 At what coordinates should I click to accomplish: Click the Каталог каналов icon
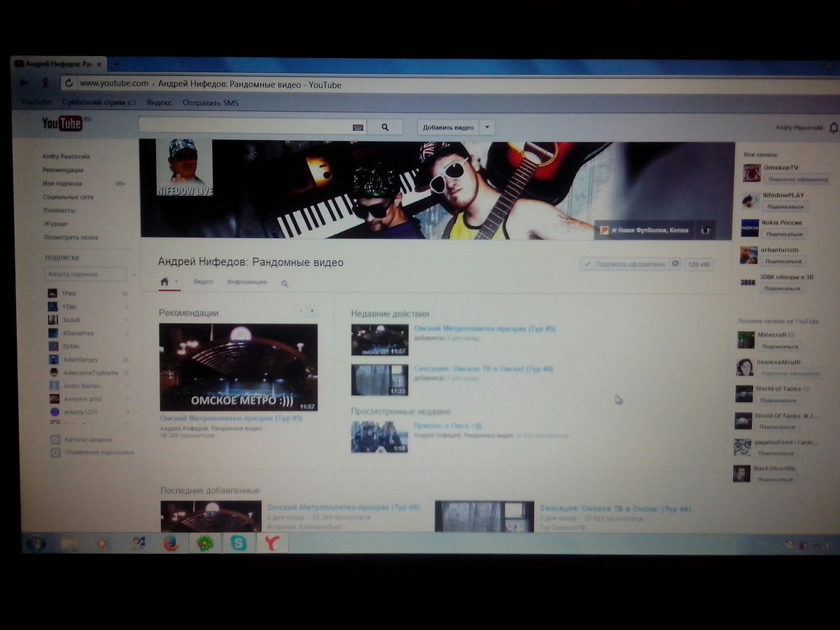pyautogui.click(x=55, y=440)
